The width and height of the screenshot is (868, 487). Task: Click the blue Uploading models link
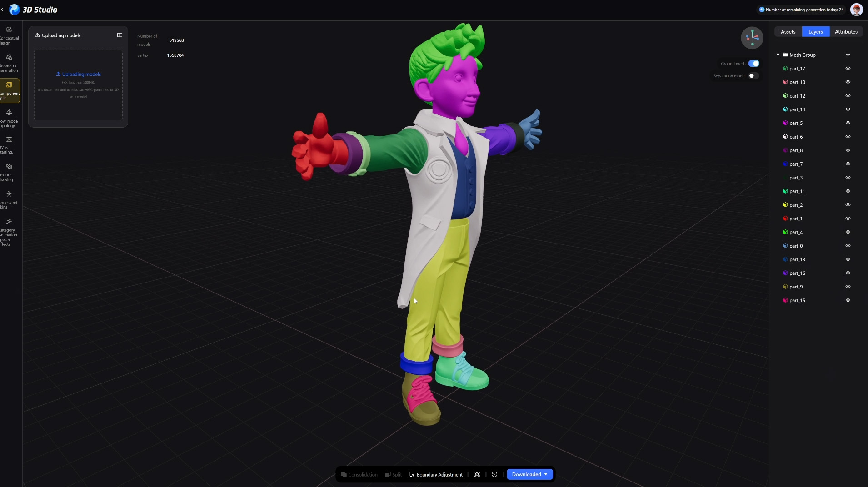78,74
